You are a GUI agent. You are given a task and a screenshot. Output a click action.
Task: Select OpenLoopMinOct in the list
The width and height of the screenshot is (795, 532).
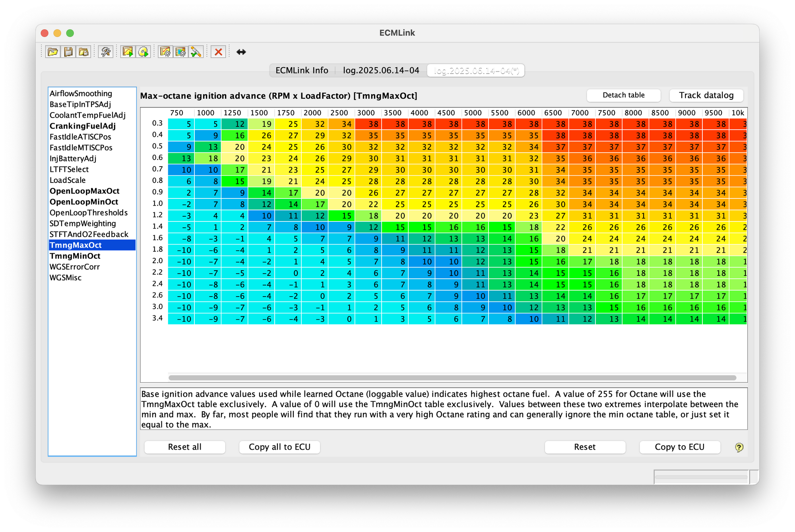92,202
